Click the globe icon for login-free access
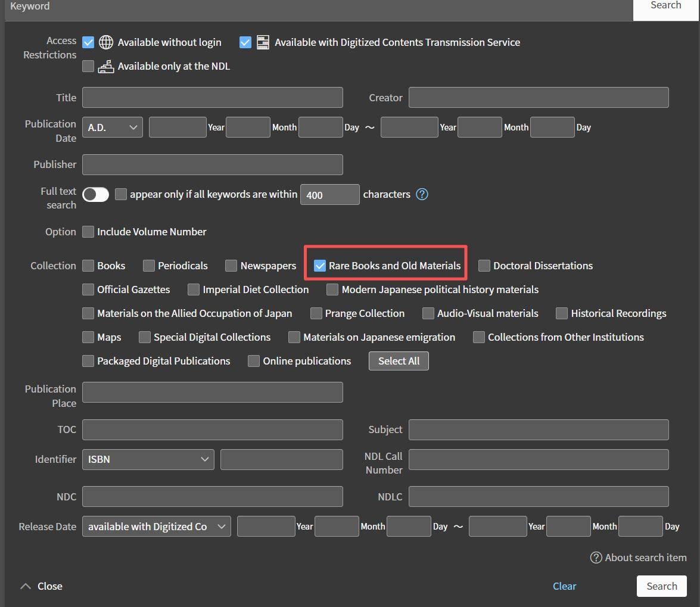This screenshot has height=607, width=700. (x=106, y=42)
